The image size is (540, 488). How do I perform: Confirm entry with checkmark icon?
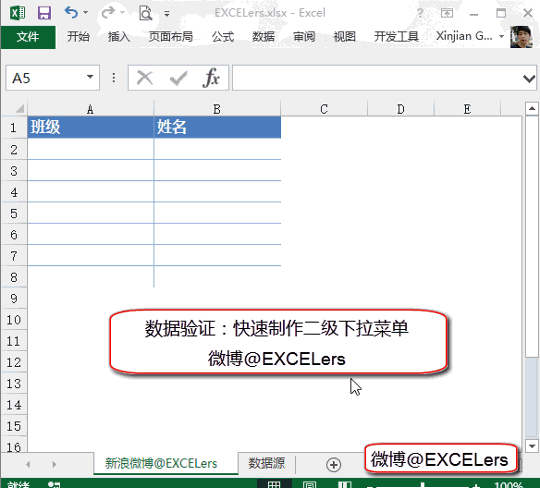click(x=178, y=79)
